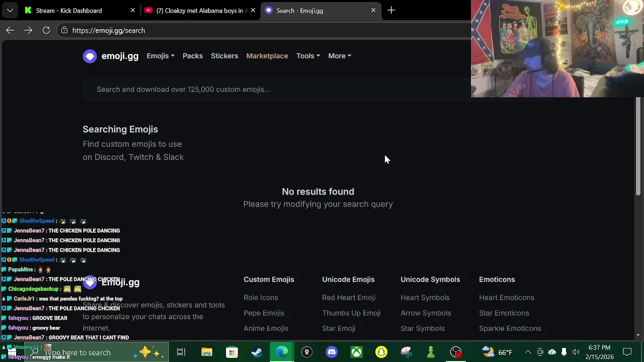Expand the Emojis dropdown menu
Image resolution: width=644 pixels, height=362 pixels.
pyautogui.click(x=160, y=56)
